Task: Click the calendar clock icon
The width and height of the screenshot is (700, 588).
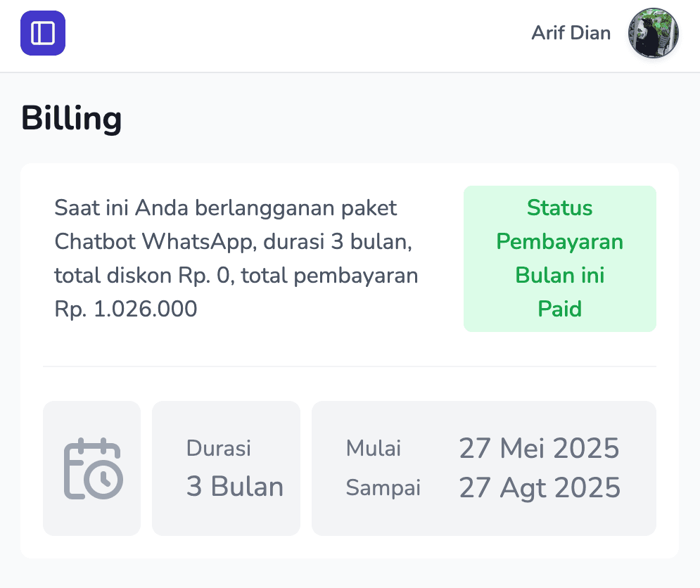Action: [94, 468]
